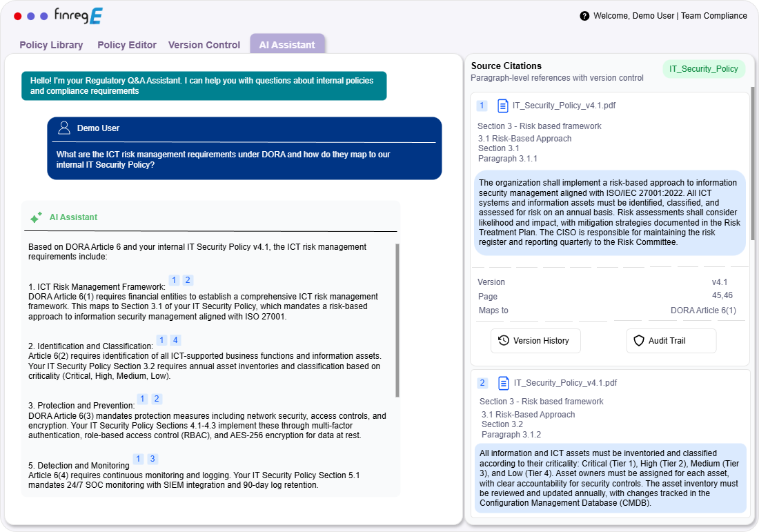
Task: Open the Policy Editor tab
Action: (126, 45)
